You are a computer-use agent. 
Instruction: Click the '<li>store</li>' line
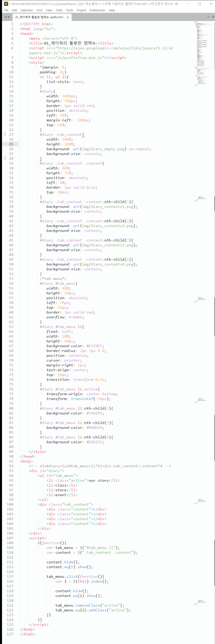(x=62, y=490)
